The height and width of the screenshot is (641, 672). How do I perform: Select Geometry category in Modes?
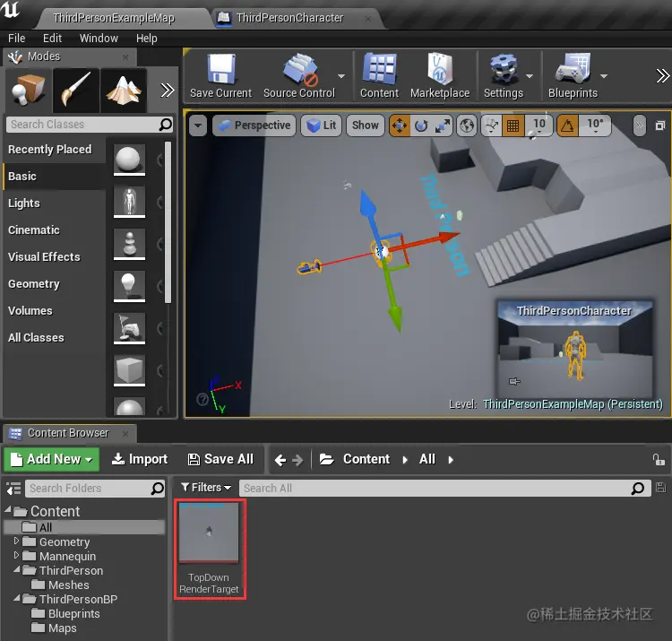(54, 284)
